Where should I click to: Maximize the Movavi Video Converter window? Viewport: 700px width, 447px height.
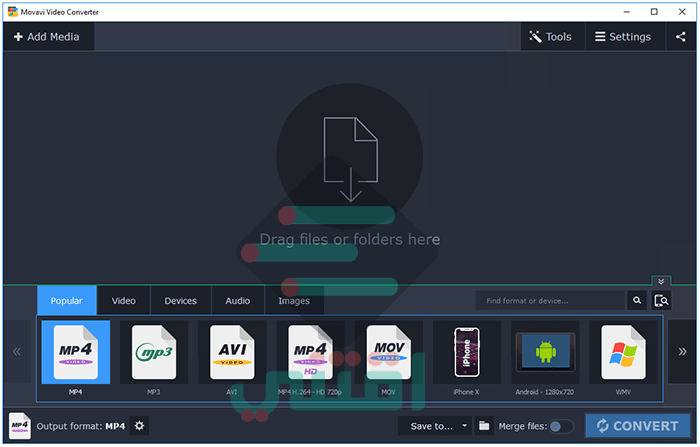(x=654, y=12)
